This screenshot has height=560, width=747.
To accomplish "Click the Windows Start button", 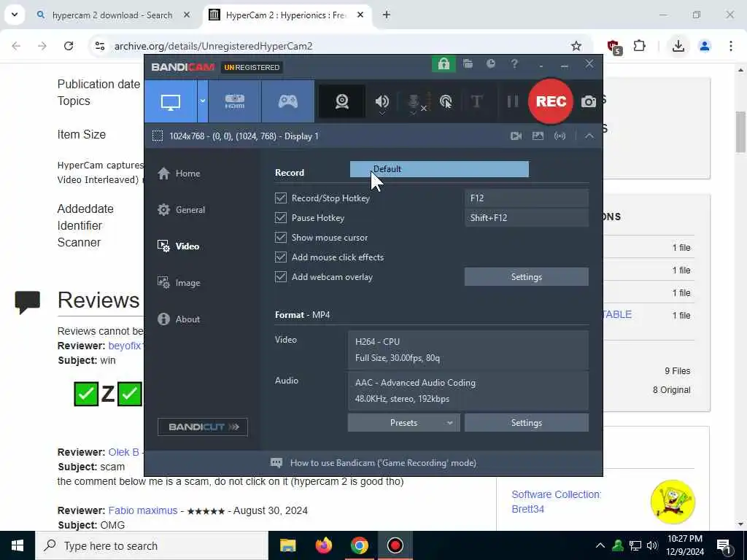I will click(x=18, y=545).
